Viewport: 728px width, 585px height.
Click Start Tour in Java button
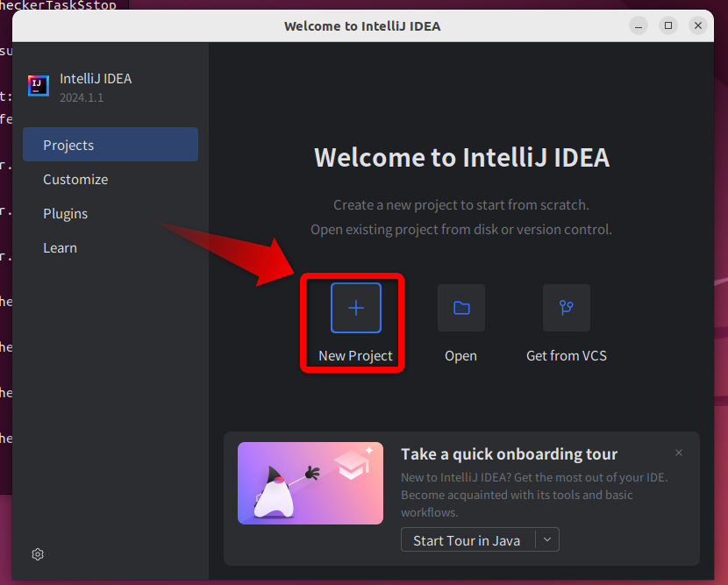point(467,540)
